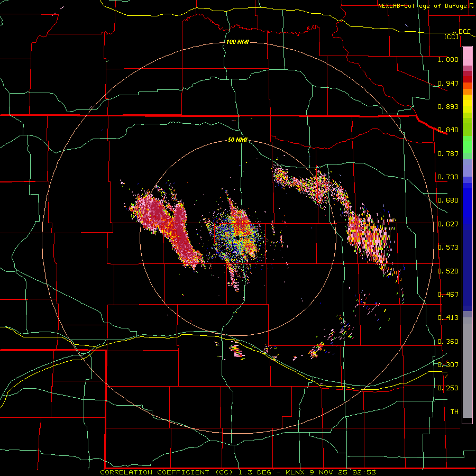Click the "50 NMI" range ring label
This screenshot has width=476, height=476.
(x=237, y=140)
